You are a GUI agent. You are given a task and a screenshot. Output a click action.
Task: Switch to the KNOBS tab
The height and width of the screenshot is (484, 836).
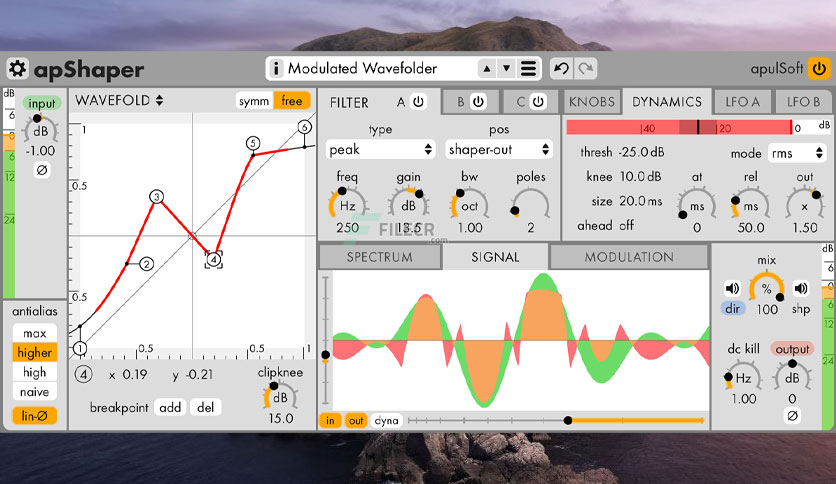click(x=592, y=101)
